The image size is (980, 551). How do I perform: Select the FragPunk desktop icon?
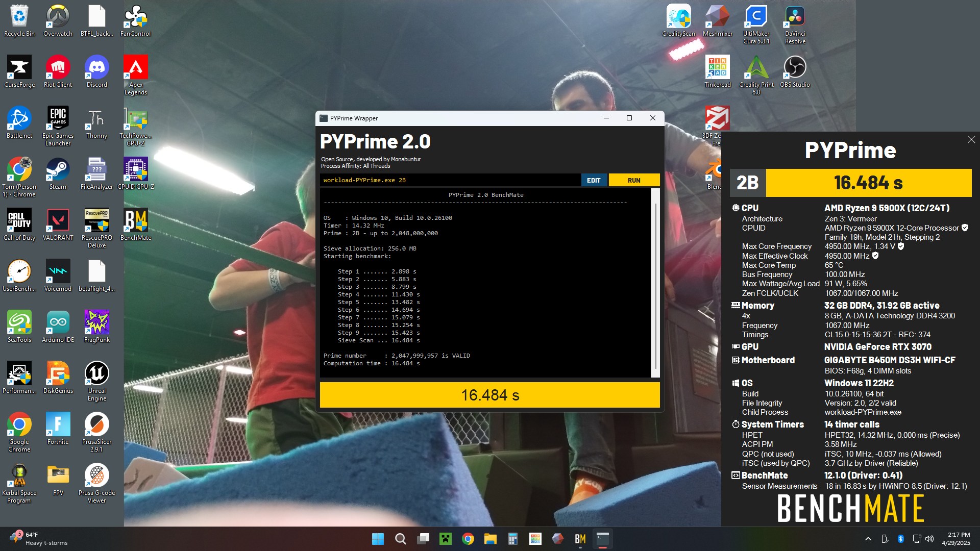coord(96,327)
